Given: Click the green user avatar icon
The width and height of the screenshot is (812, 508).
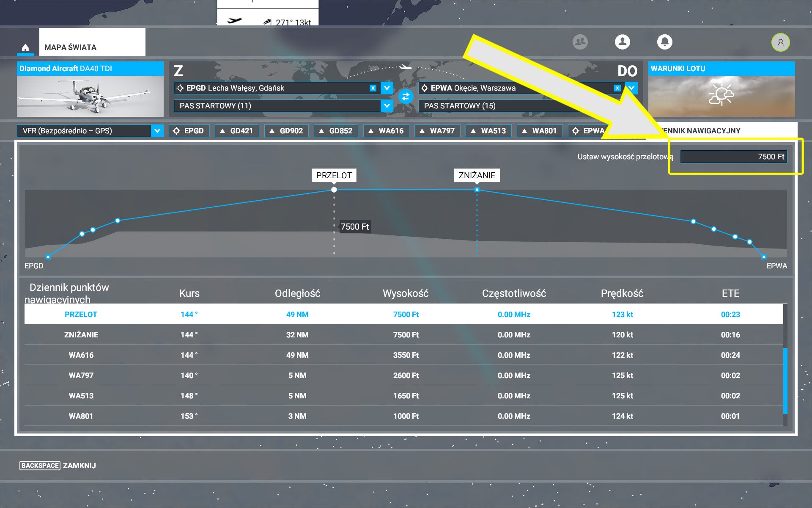Looking at the screenshot, I should pos(780,42).
